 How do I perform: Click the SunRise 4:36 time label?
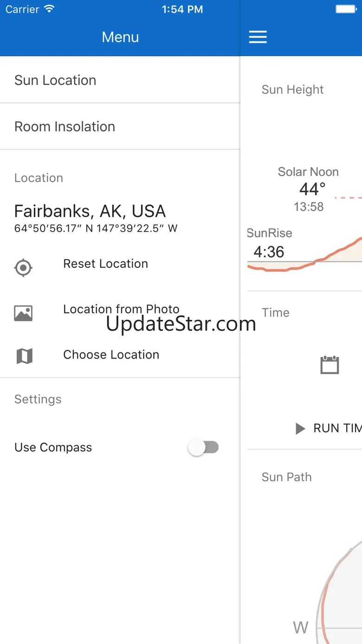pyautogui.click(x=269, y=252)
